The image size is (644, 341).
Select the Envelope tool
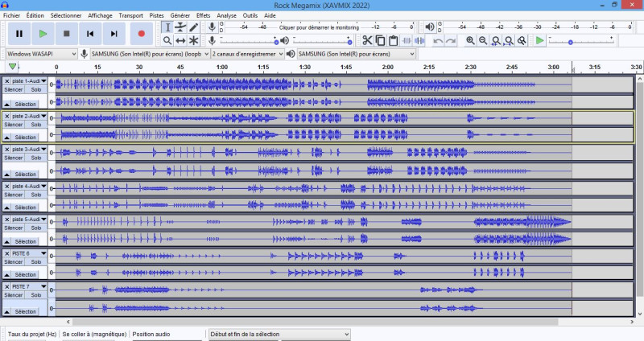click(180, 27)
